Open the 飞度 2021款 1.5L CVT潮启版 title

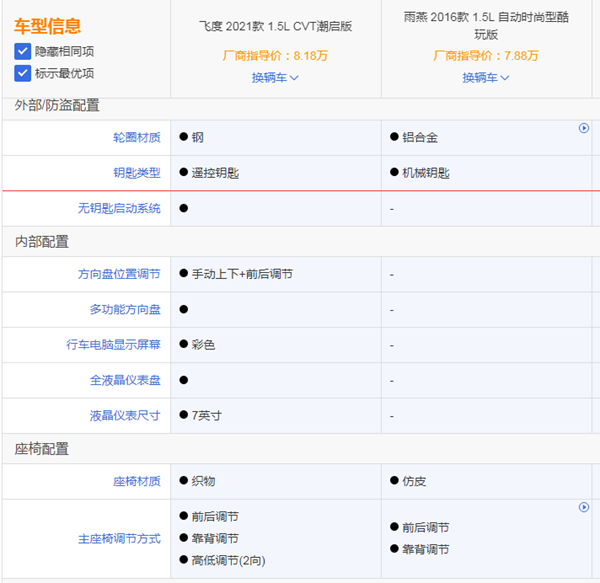tap(275, 27)
